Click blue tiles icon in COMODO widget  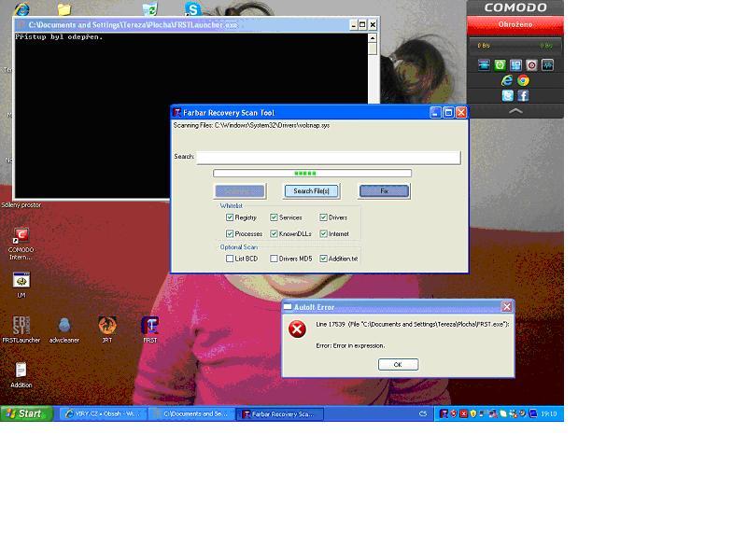(515, 65)
